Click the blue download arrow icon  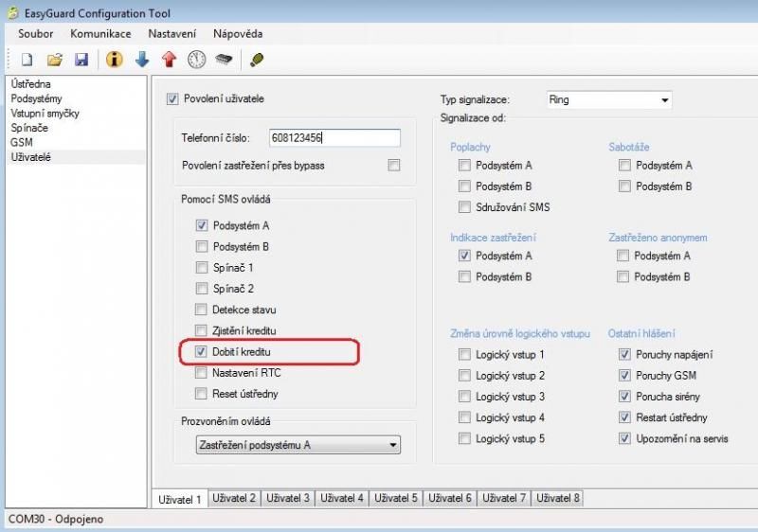tap(142, 60)
